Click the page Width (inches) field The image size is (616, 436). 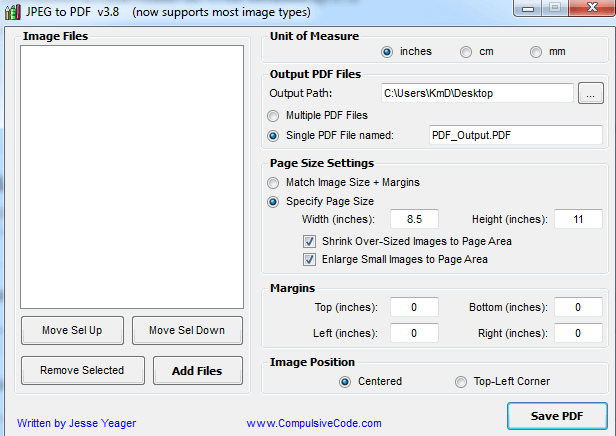414,219
